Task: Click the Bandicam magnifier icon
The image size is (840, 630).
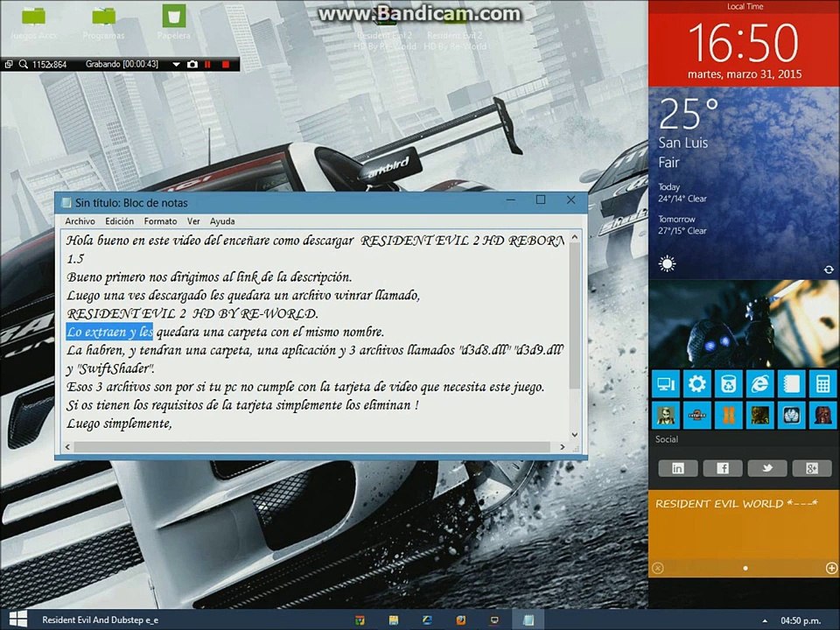Action: (x=23, y=64)
